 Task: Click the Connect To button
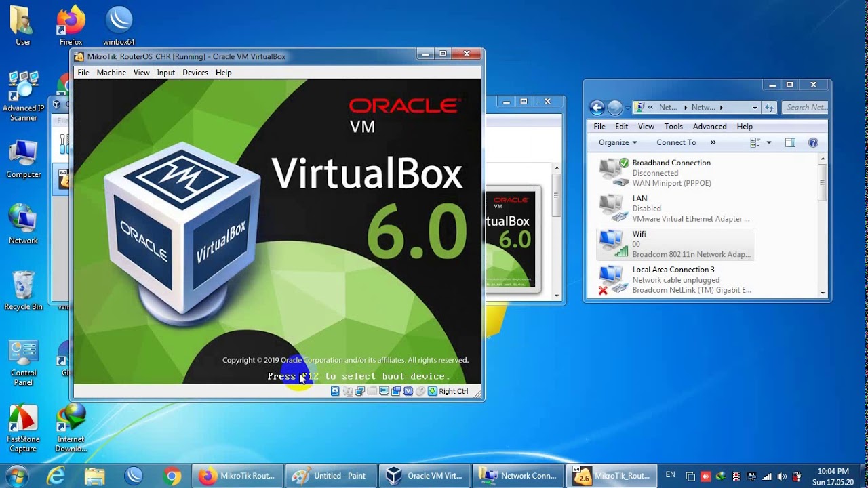tap(676, 142)
